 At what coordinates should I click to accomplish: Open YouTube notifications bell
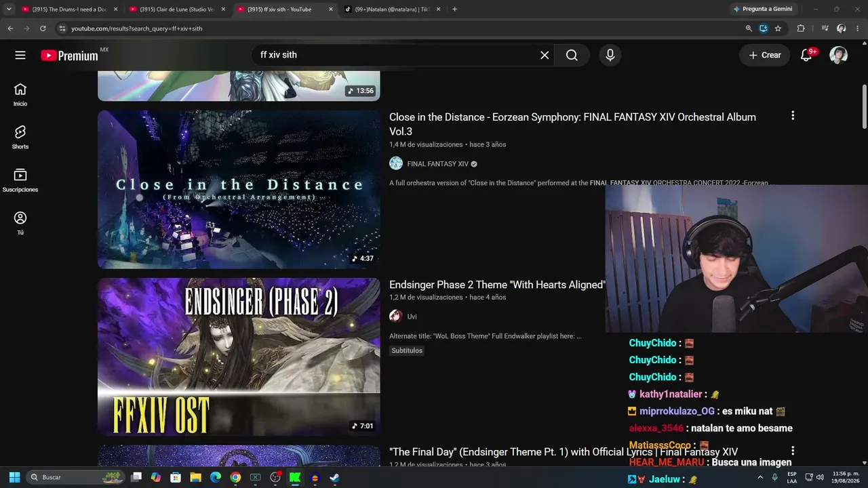(806, 55)
